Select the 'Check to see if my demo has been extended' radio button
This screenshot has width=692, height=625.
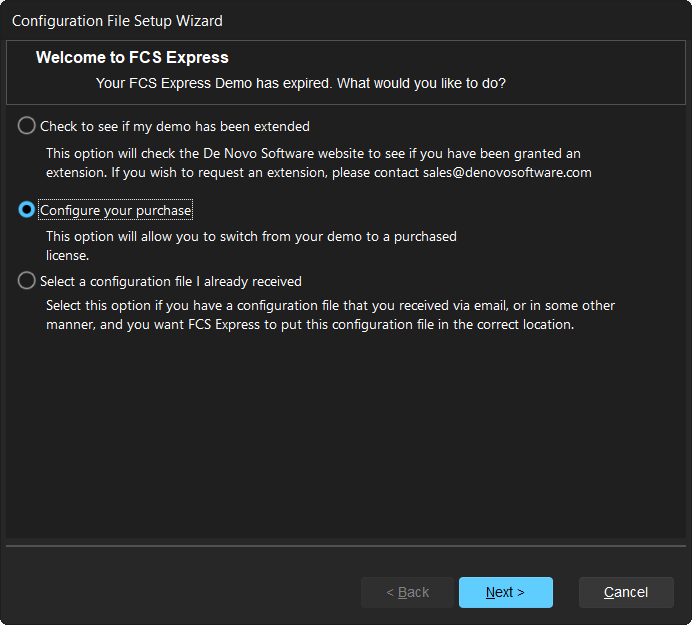[27, 126]
